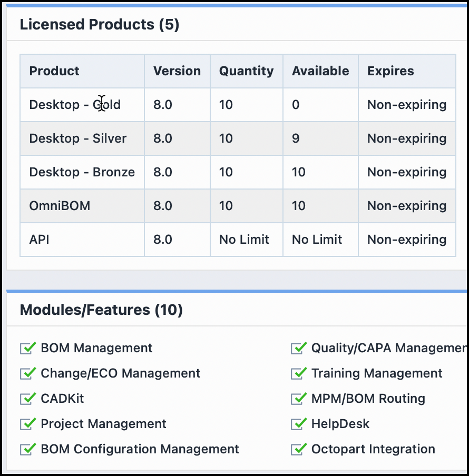Toggle the MPM/BOM Routing checkbox
Screen dimensions: 469x476
coord(299,399)
